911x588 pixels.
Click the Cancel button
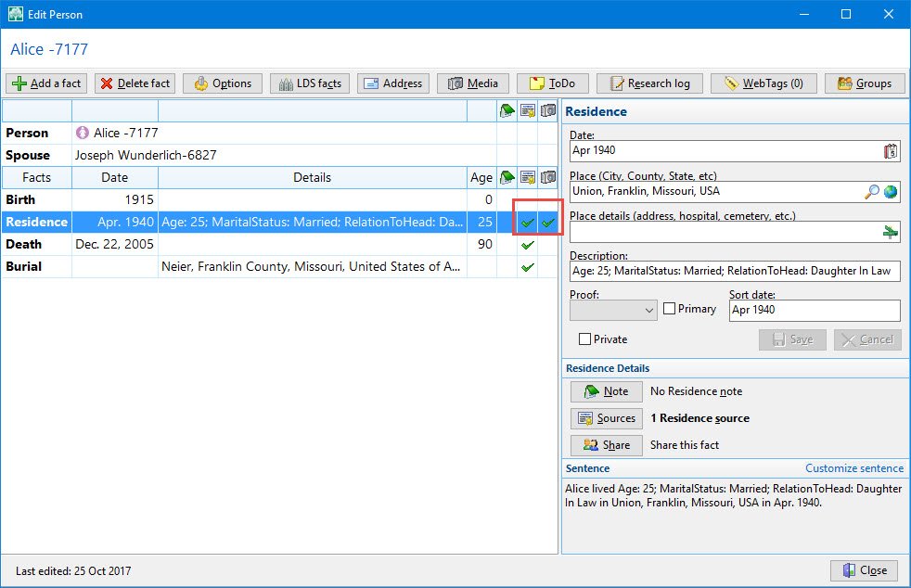click(867, 339)
